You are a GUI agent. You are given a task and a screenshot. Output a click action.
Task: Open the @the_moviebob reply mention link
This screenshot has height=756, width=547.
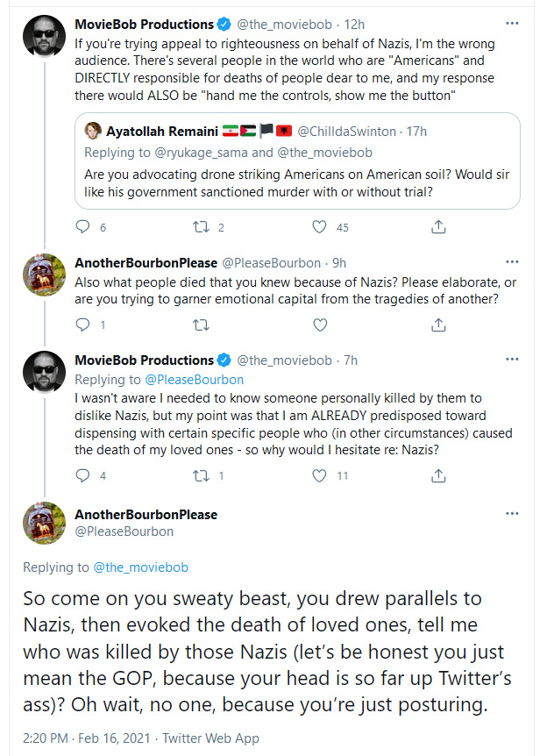tap(141, 567)
